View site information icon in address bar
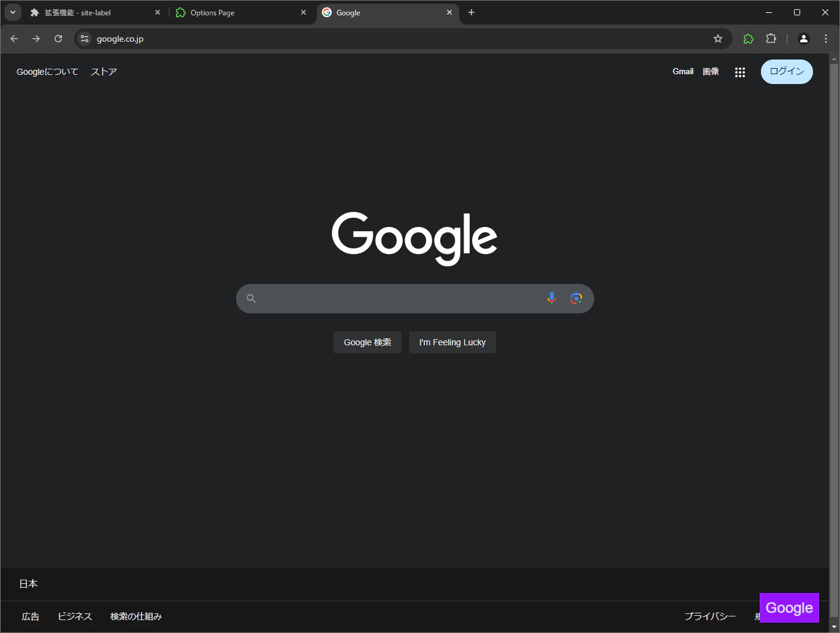 pyautogui.click(x=85, y=39)
